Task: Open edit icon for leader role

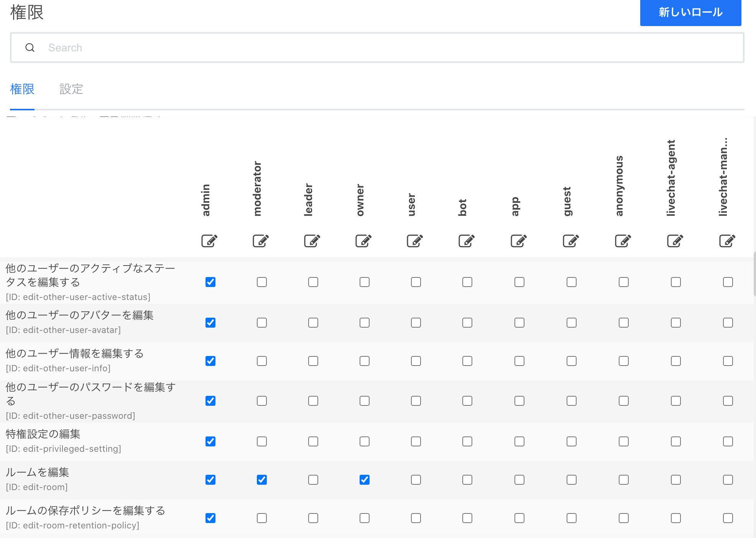Action: pyautogui.click(x=312, y=241)
